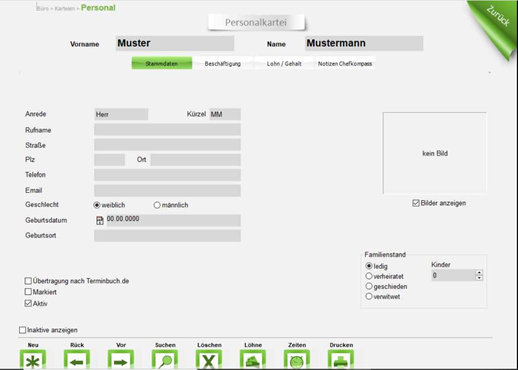The height and width of the screenshot is (370, 518).
Task: Open the Geburtsdatum calendar icon
Action: point(100,220)
